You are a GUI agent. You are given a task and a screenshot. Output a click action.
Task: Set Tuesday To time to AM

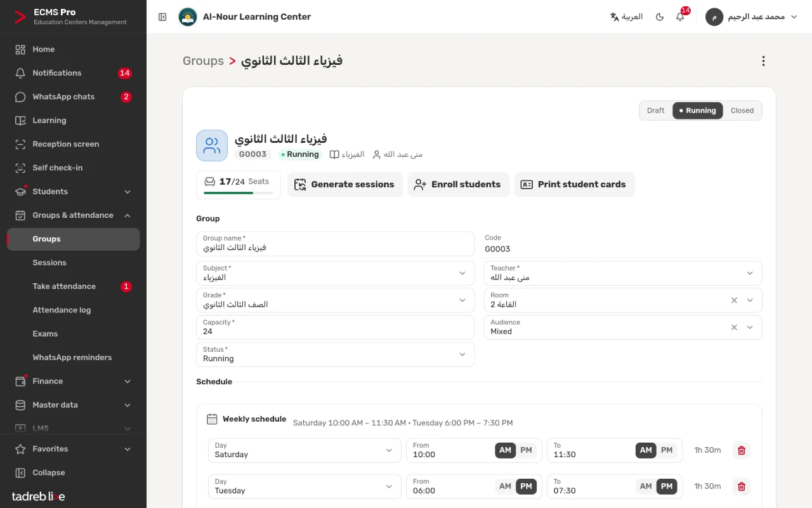point(646,486)
